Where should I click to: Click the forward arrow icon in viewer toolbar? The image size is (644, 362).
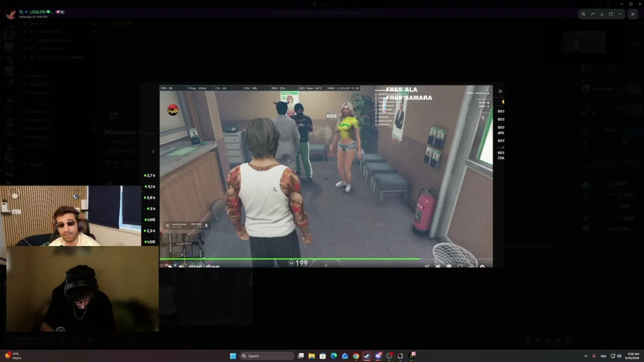click(x=592, y=14)
